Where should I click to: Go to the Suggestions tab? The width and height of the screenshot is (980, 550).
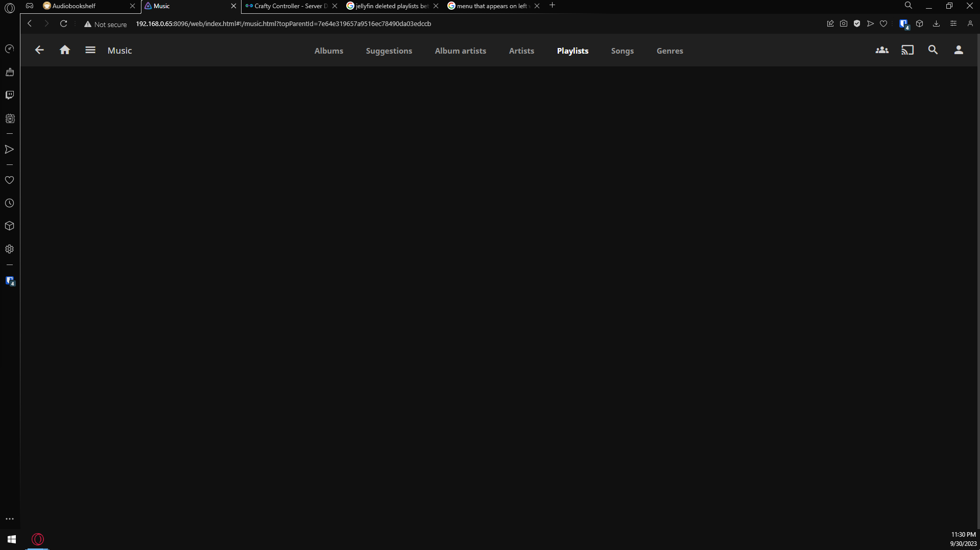coord(389,51)
